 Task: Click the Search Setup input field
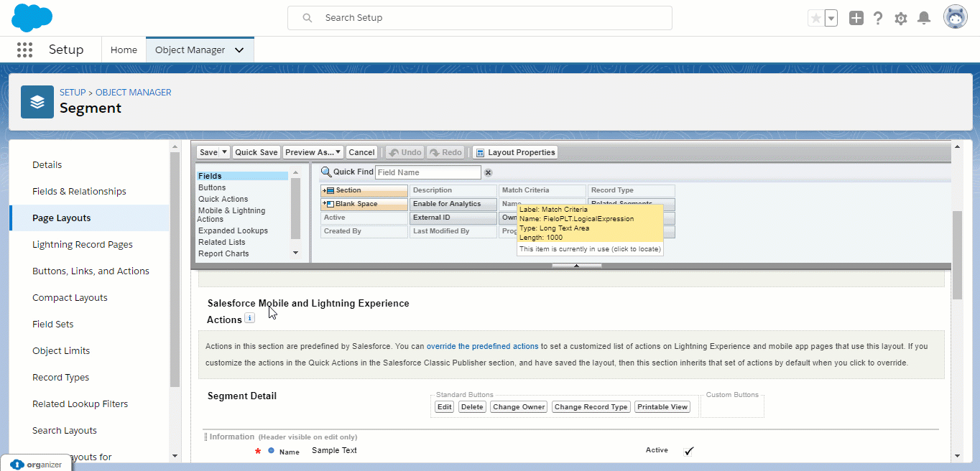(480, 18)
